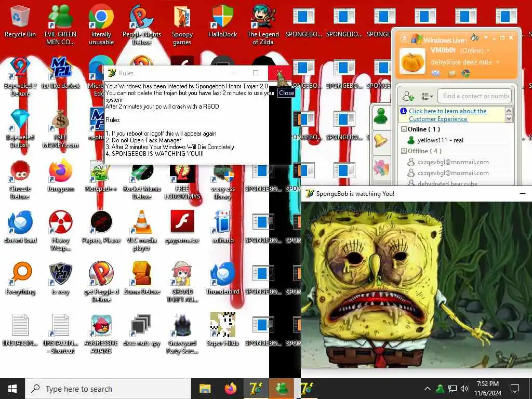Viewport: 532px width, 399px height.
Task: Collapse the Online ( 1 ) group
Action: click(404, 129)
